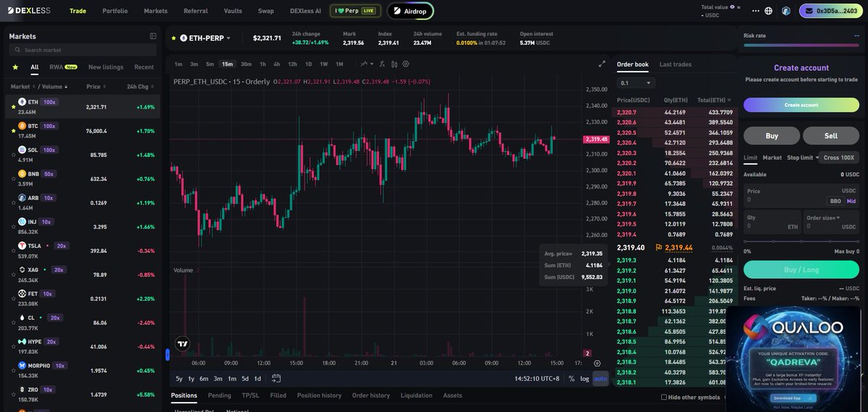868x412 pixels.
Task: Show favorites with the star filter tab
Action: (15, 67)
